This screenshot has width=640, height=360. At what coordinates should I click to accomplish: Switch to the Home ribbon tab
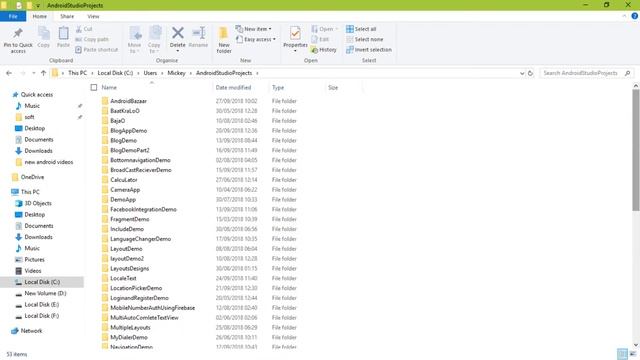pyautogui.click(x=40, y=16)
